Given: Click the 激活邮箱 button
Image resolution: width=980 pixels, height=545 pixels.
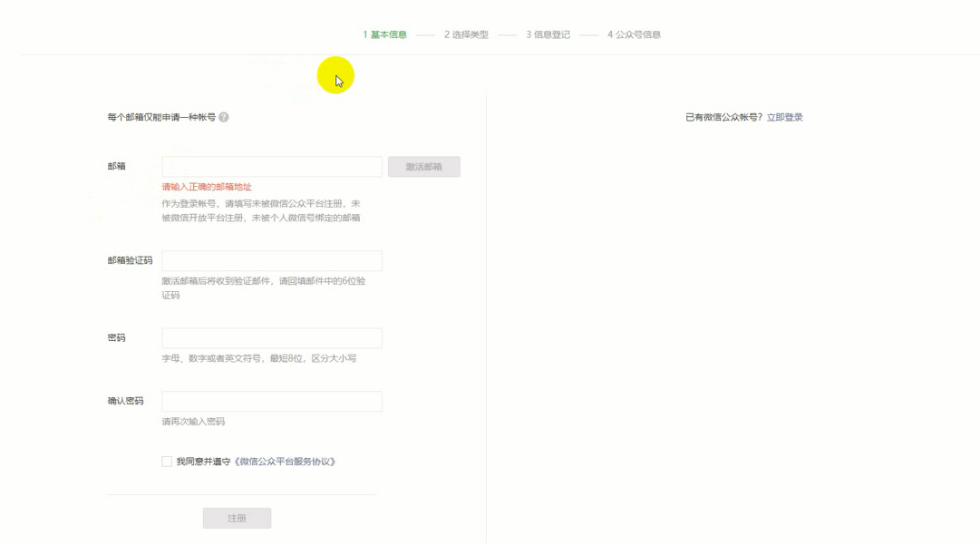Looking at the screenshot, I should 424,166.
